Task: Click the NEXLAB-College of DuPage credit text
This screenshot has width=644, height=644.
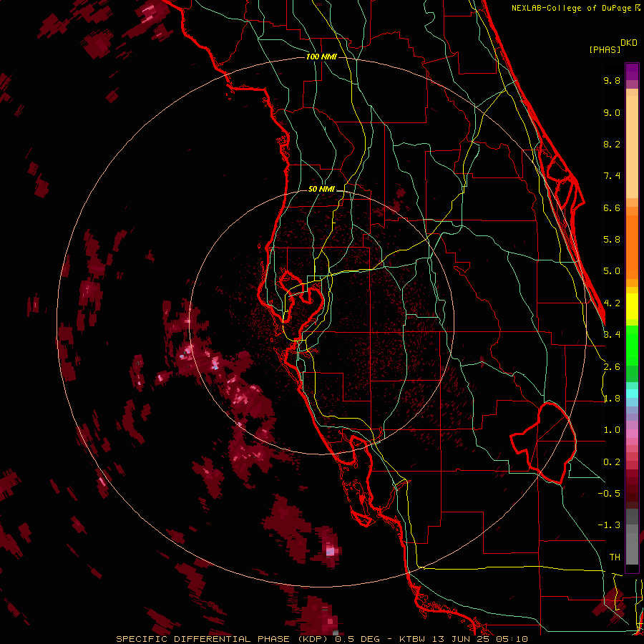Action: pyautogui.click(x=575, y=8)
